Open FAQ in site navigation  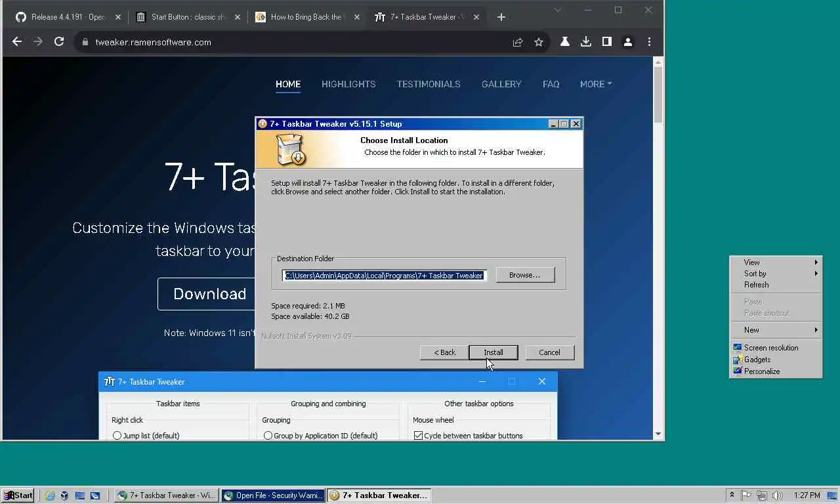[551, 84]
